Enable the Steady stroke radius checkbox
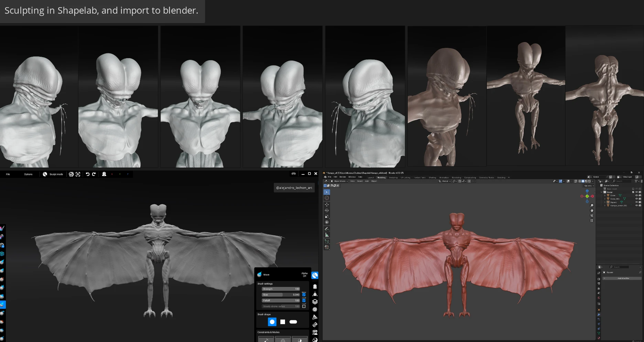 coord(304,306)
